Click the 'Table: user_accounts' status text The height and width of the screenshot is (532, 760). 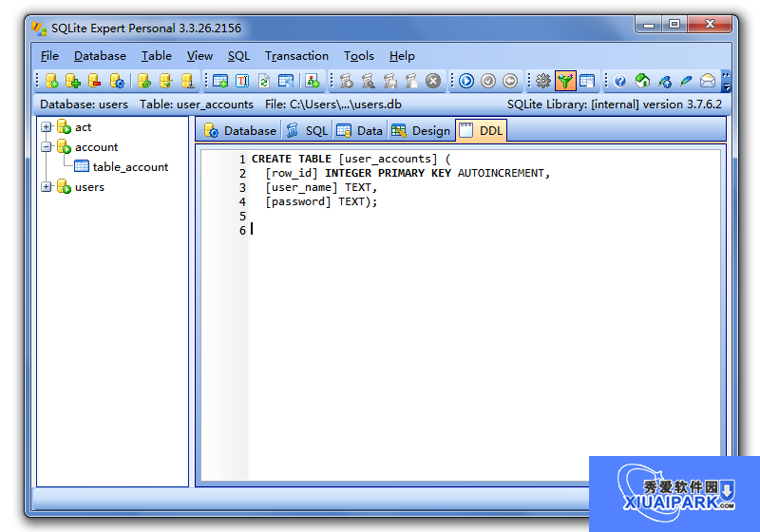(x=197, y=104)
